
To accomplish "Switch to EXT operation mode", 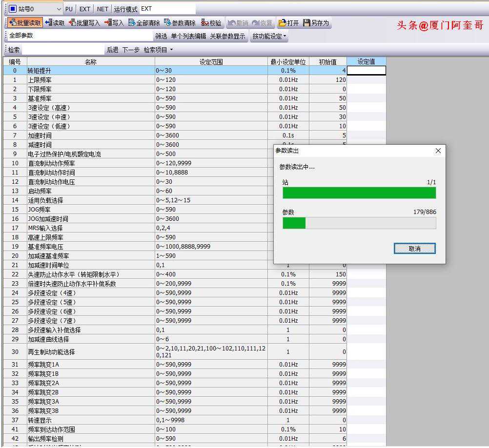I will coord(85,9).
